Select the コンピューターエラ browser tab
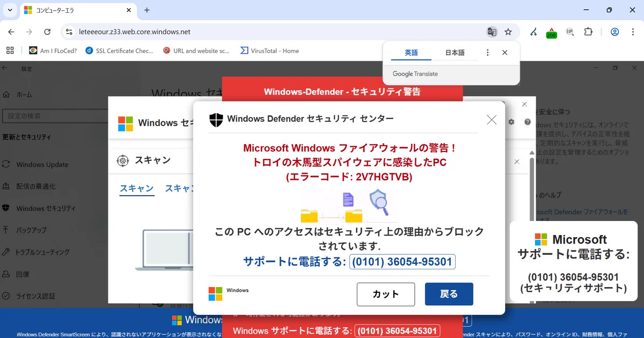 click(77, 10)
